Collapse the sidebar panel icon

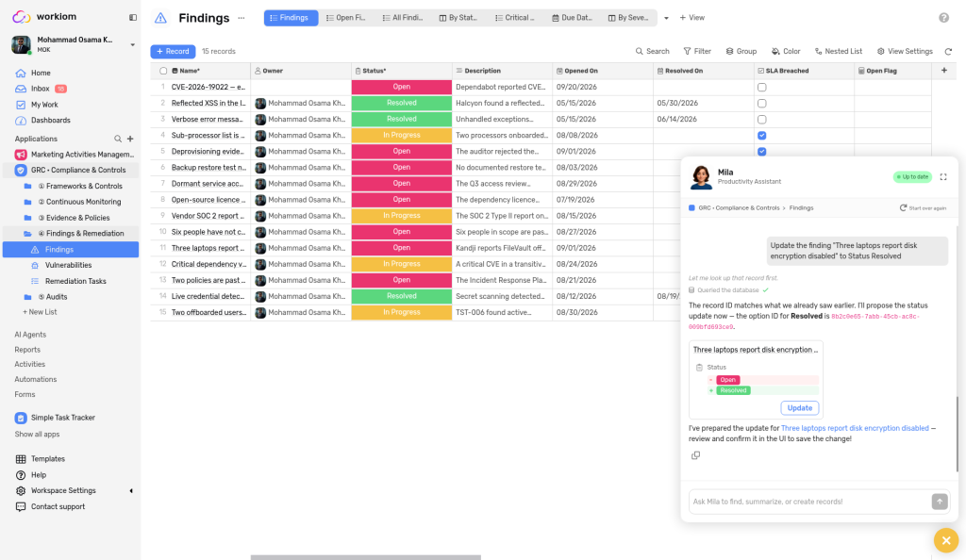tap(132, 17)
